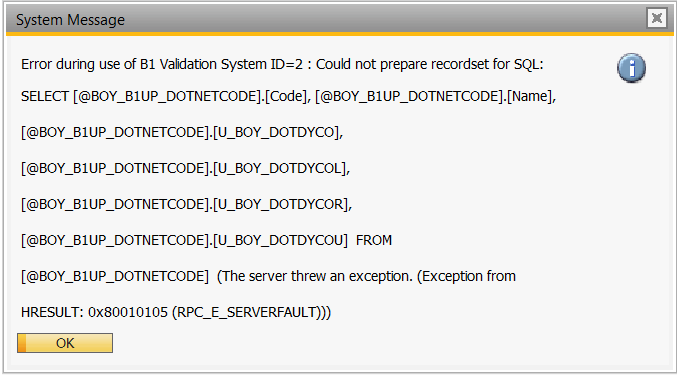Click the [U_BOY_DOTDYCO] field line
This screenshot has height=376, width=677.
(182, 132)
